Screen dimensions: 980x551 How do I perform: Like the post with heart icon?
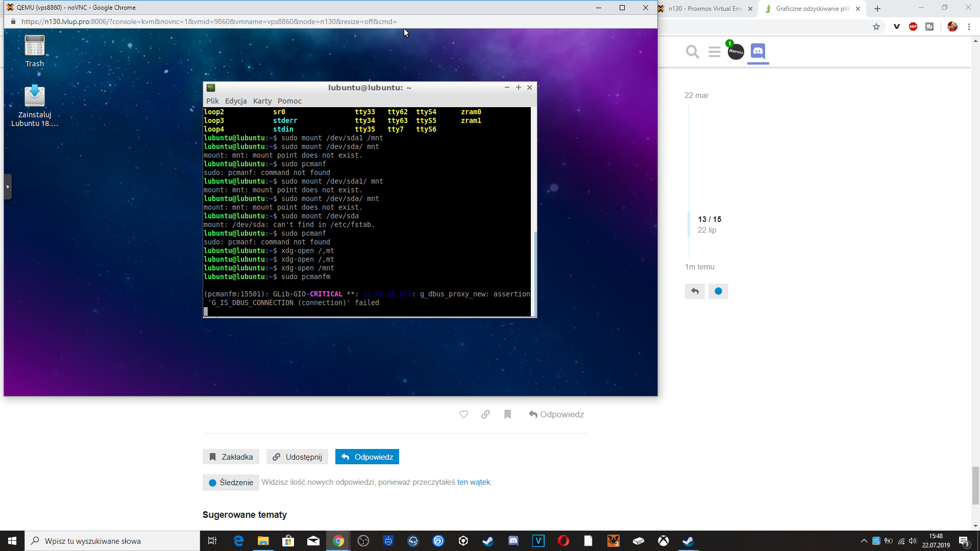pyautogui.click(x=463, y=414)
